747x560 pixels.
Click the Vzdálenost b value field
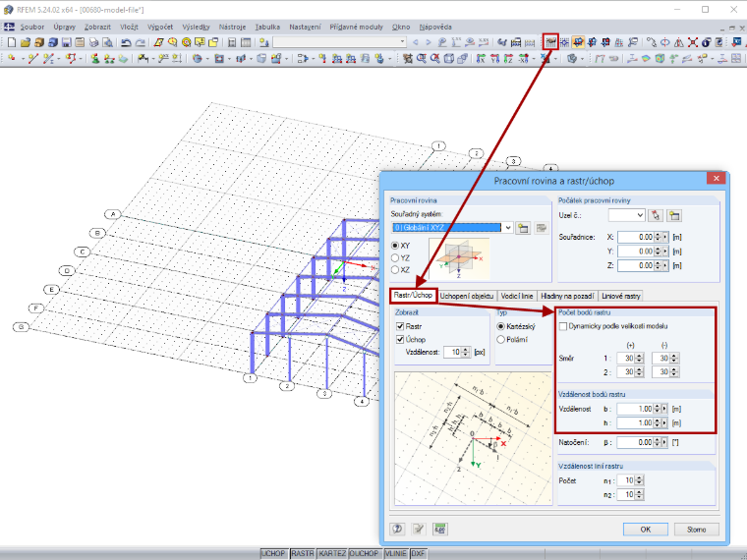coord(635,409)
